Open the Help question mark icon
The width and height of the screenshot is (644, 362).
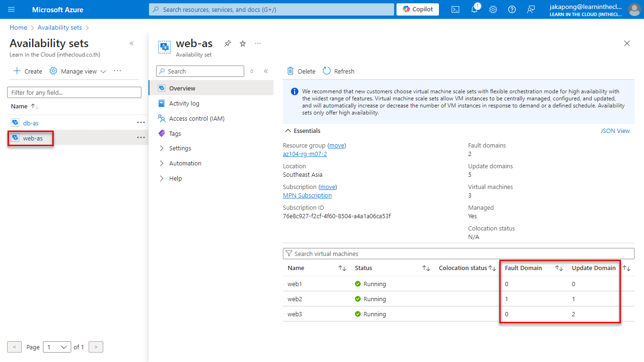(512, 9)
